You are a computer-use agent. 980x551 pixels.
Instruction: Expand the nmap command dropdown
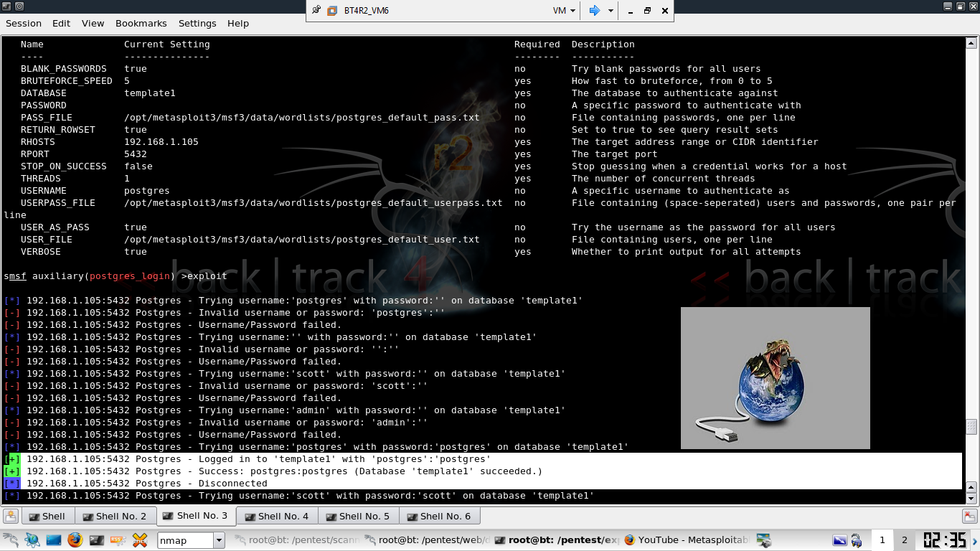click(x=219, y=540)
